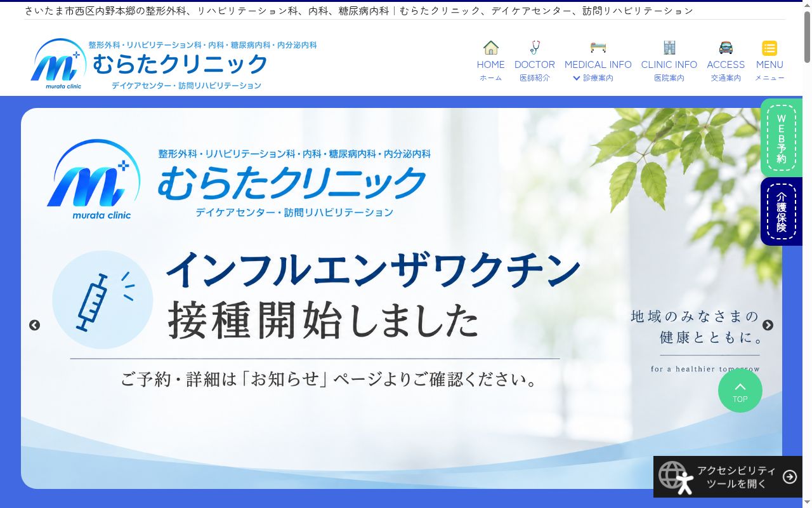This screenshot has width=812, height=508.
Task: Click the navy 介護保険 button
Action: tap(782, 211)
